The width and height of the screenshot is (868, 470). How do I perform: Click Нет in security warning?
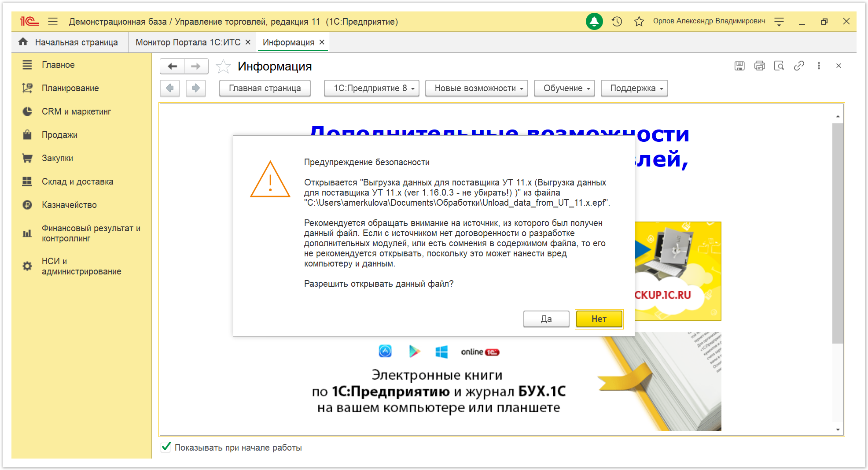(599, 319)
